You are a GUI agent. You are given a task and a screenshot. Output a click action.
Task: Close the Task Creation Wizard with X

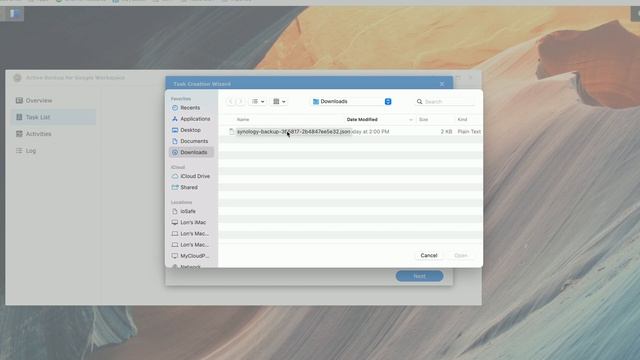pyautogui.click(x=442, y=84)
